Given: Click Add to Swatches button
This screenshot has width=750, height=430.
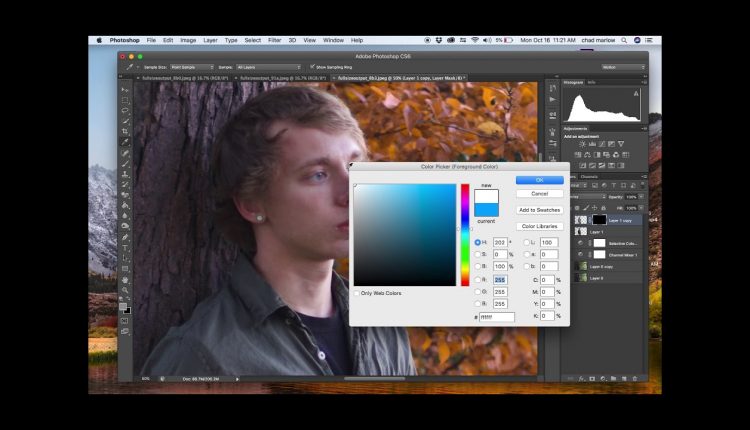Looking at the screenshot, I should tap(540, 210).
